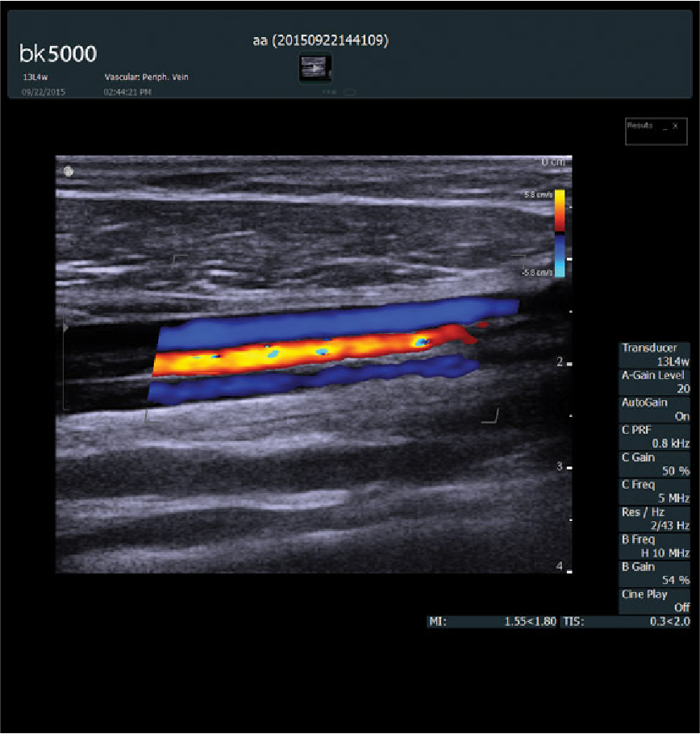Select the B Gain 54% control
700x734 pixels.
(655, 573)
